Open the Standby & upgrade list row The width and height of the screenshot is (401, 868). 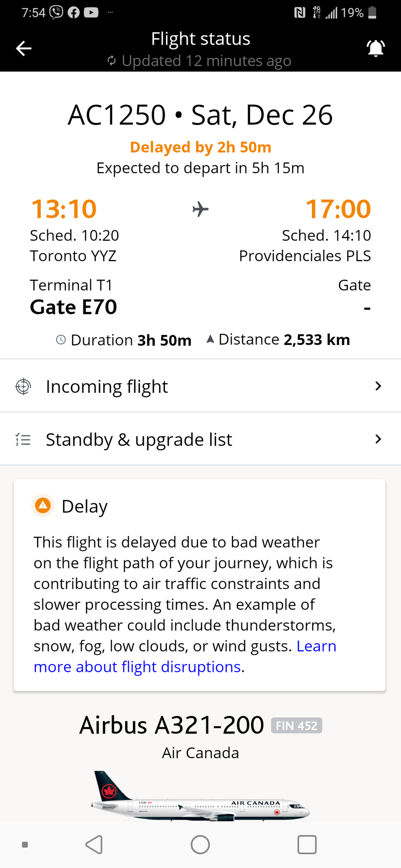click(200, 439)
